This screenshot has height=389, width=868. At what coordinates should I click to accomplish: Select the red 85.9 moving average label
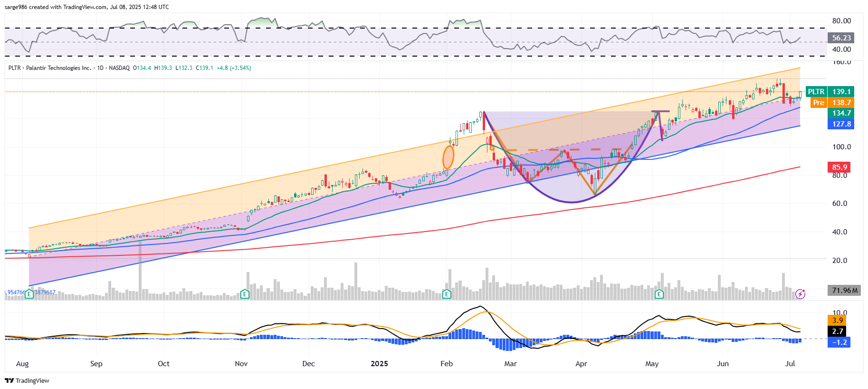click(x=839, y=167)
